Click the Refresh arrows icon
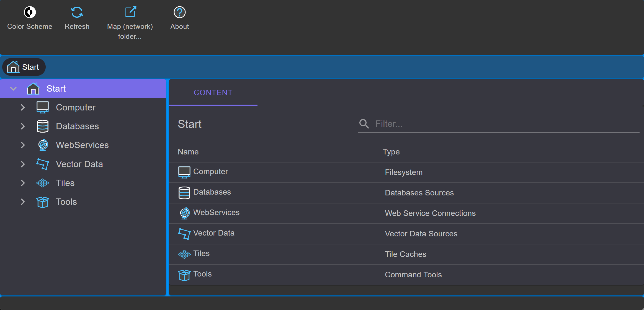 tap(77, 12)
